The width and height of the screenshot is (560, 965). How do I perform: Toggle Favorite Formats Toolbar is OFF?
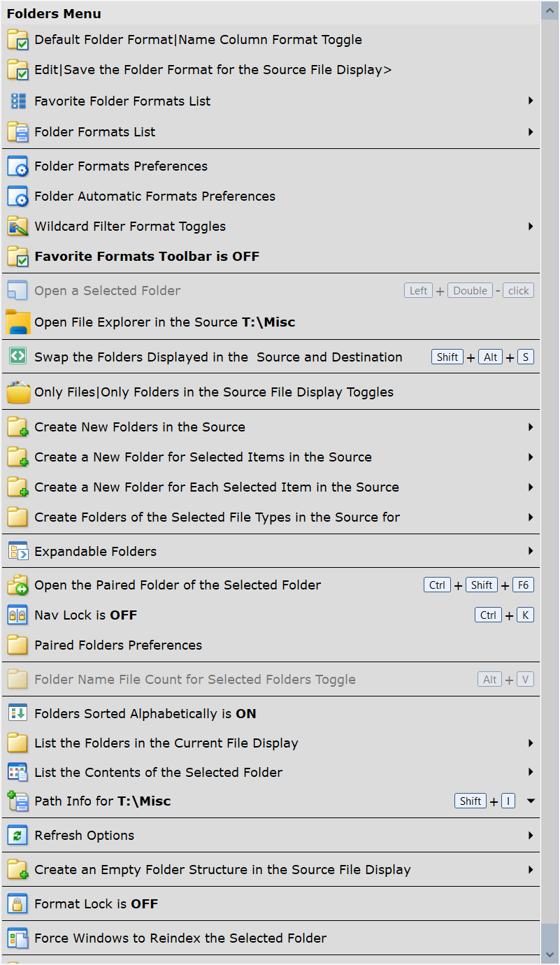point(271,257)
